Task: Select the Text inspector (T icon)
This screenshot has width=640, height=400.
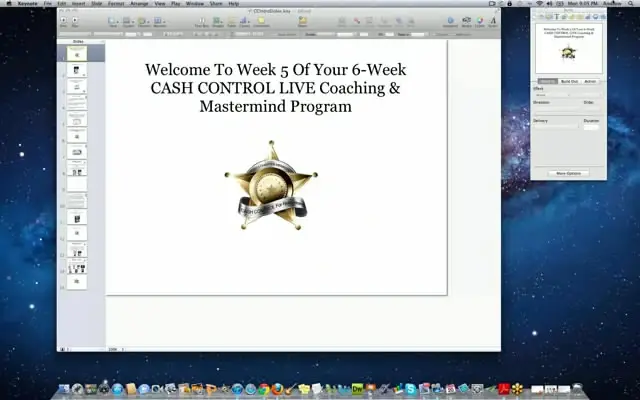Action: [x=556, y=17]
